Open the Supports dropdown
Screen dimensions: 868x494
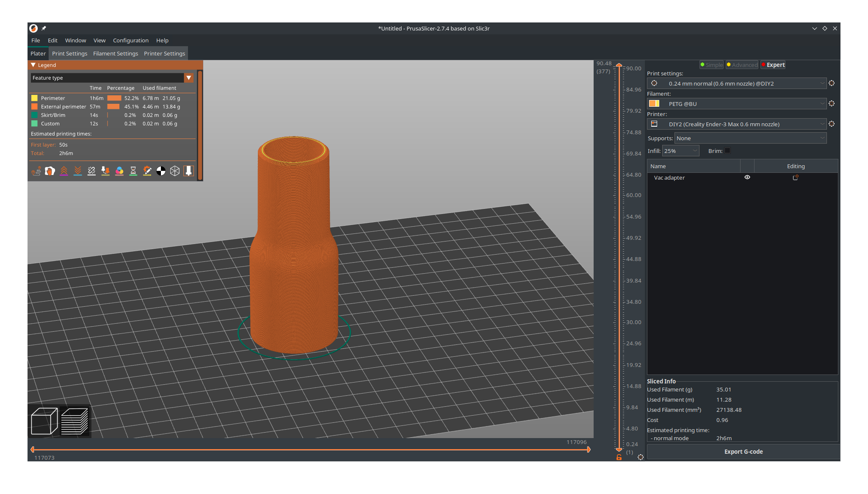point(750,139)
